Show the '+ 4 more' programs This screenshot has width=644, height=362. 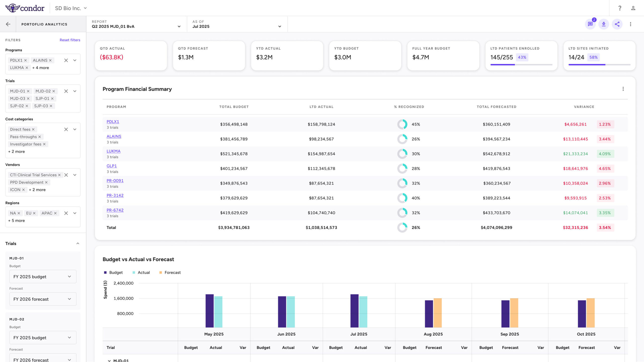pyautogui.click(x=41, y=68)
